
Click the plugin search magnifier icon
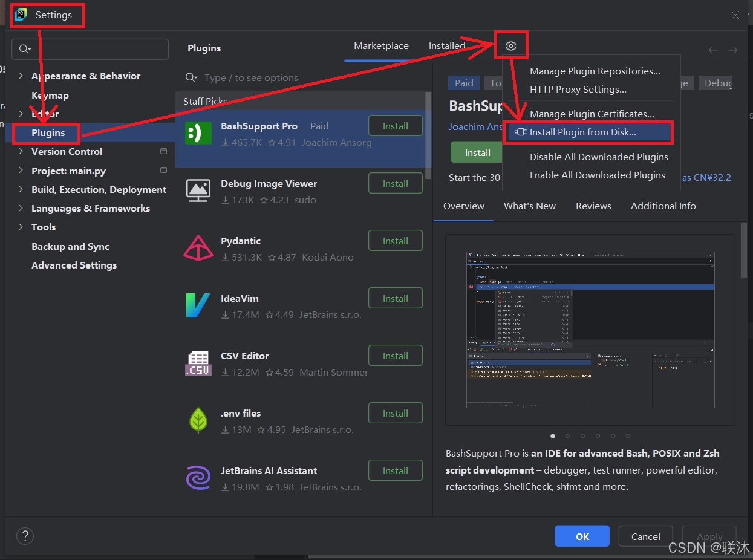tap(191, 77)
